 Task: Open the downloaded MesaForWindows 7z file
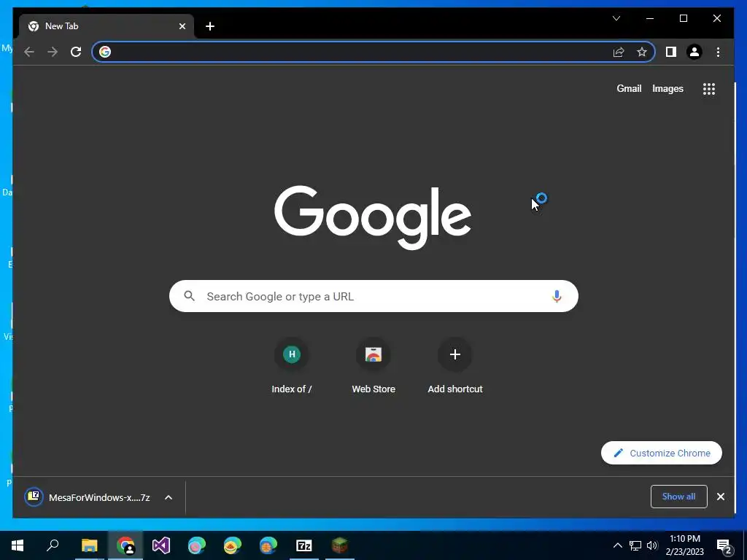(88, 497)
